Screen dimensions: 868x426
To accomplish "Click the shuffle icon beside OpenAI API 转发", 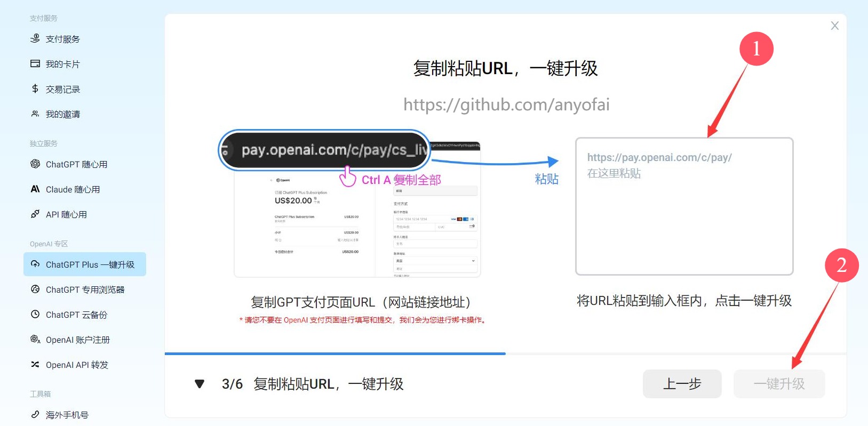I will click(35, 364).
